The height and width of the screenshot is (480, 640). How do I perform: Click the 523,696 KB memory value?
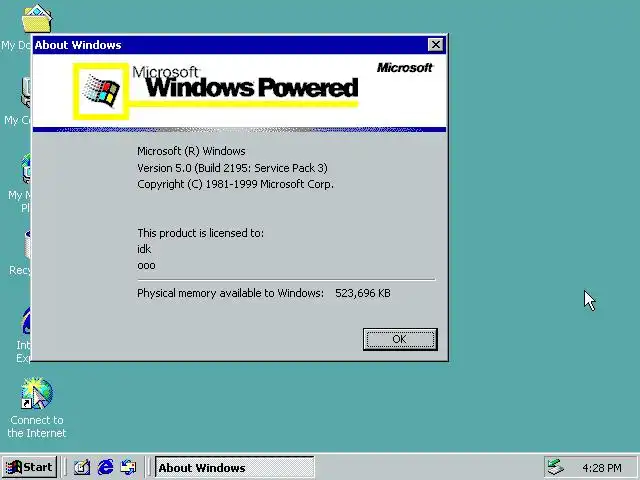[x=362, y=293]
